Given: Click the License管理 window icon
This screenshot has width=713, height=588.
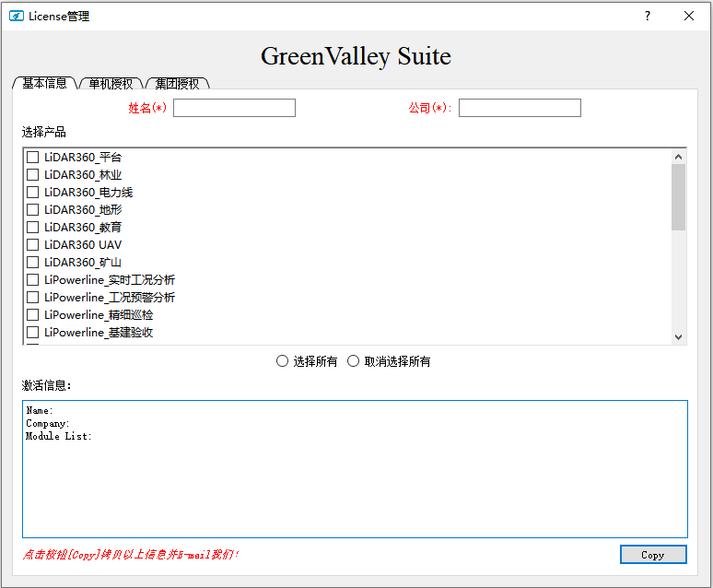Looking at the screenshot, I should click(x=17, y=17).
